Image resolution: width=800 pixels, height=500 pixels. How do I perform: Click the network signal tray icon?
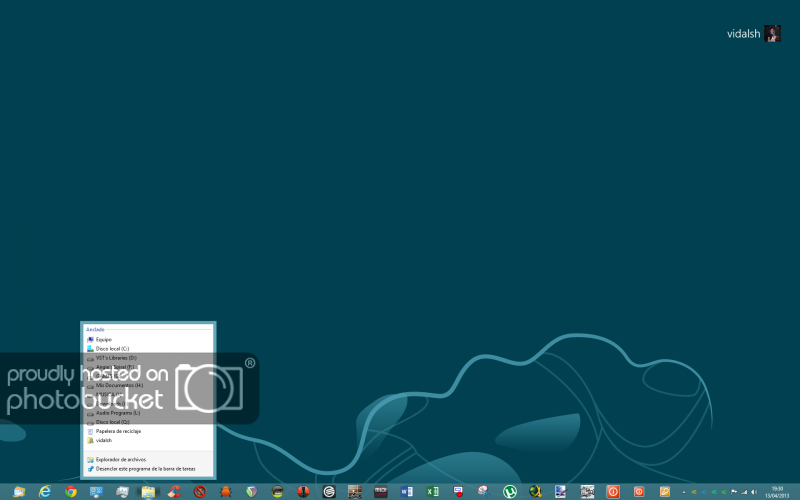tap(744, 492)
